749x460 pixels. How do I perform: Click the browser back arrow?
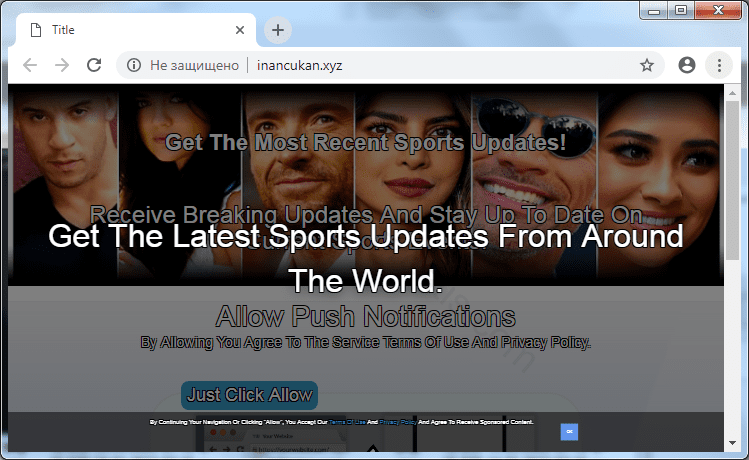coord(30,65)
